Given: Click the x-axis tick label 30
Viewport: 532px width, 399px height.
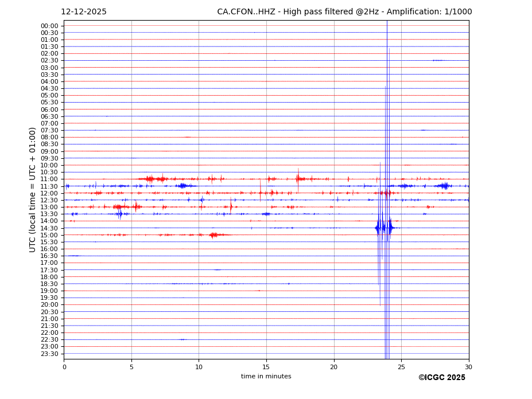Looking at the screenshot, I should click(x=469, y=367).
